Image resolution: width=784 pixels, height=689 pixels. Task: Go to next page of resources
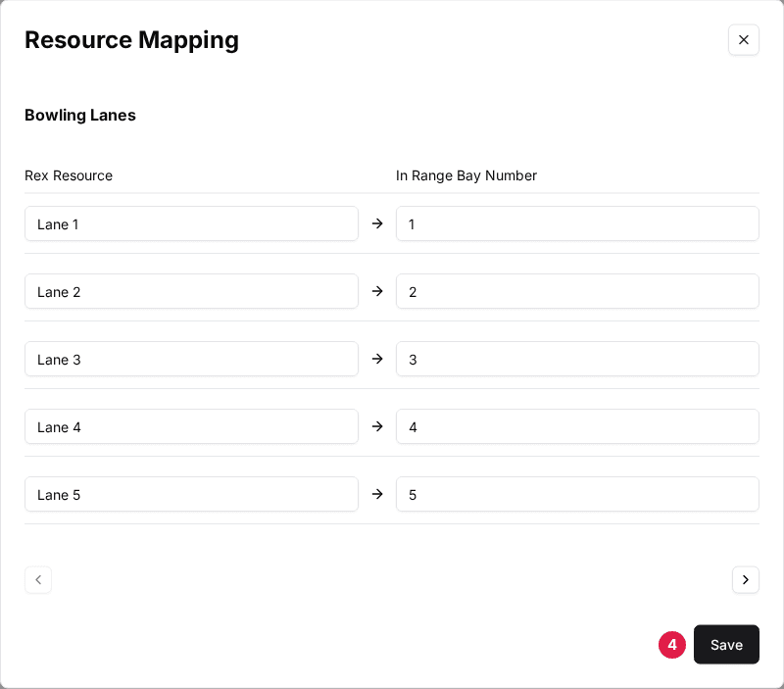tap(746, 579)
